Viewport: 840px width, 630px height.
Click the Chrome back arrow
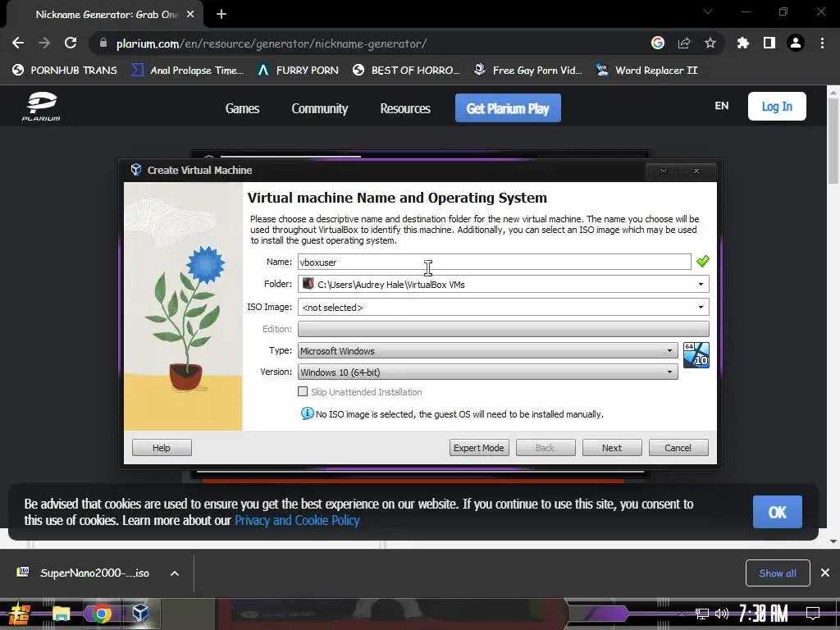(18, 43)
